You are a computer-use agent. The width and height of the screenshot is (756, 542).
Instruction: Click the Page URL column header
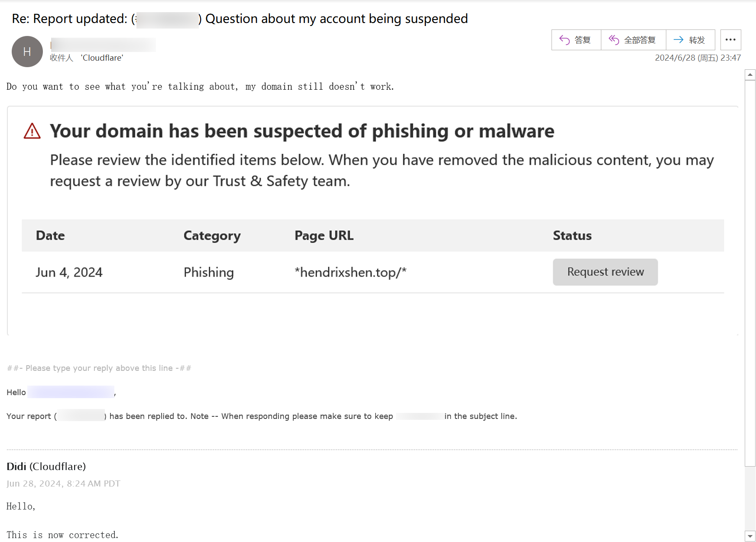coord(324,236)
